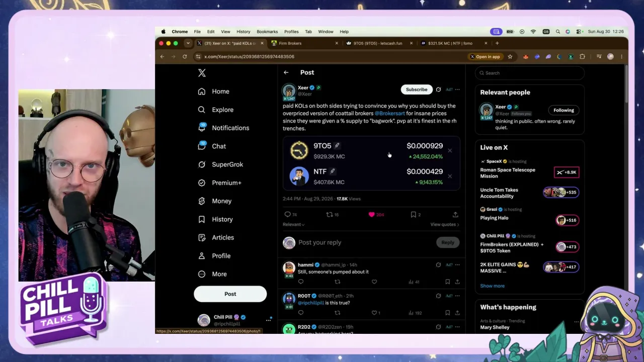Image resolution: width=644 pixels, height=362 pixels.
Task: Open Chrome media controls icon
Action: point(599,57)
